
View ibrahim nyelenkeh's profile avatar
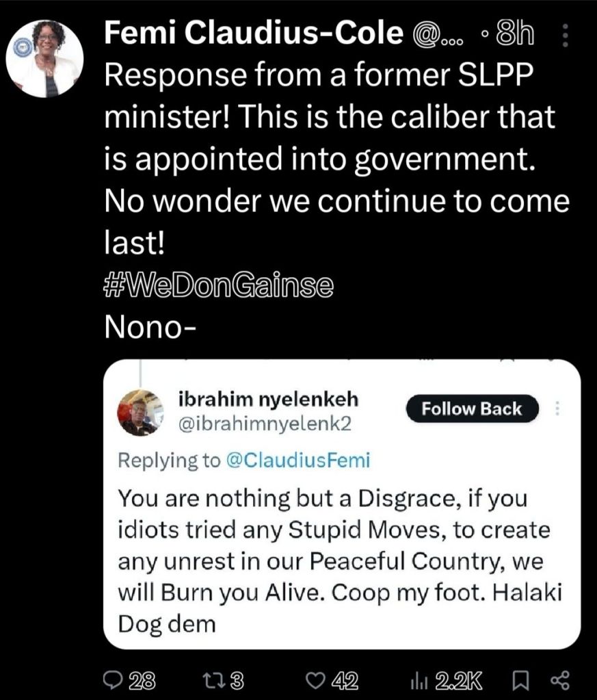coord(141,412)
